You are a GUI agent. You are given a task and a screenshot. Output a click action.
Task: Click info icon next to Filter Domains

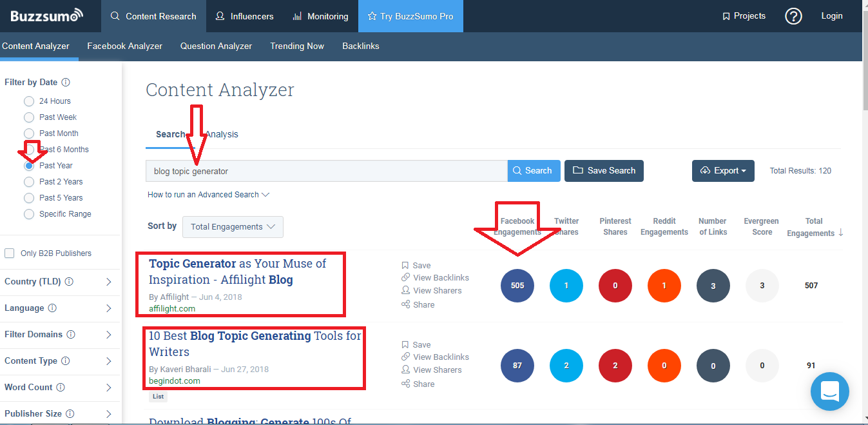point(71,335)
